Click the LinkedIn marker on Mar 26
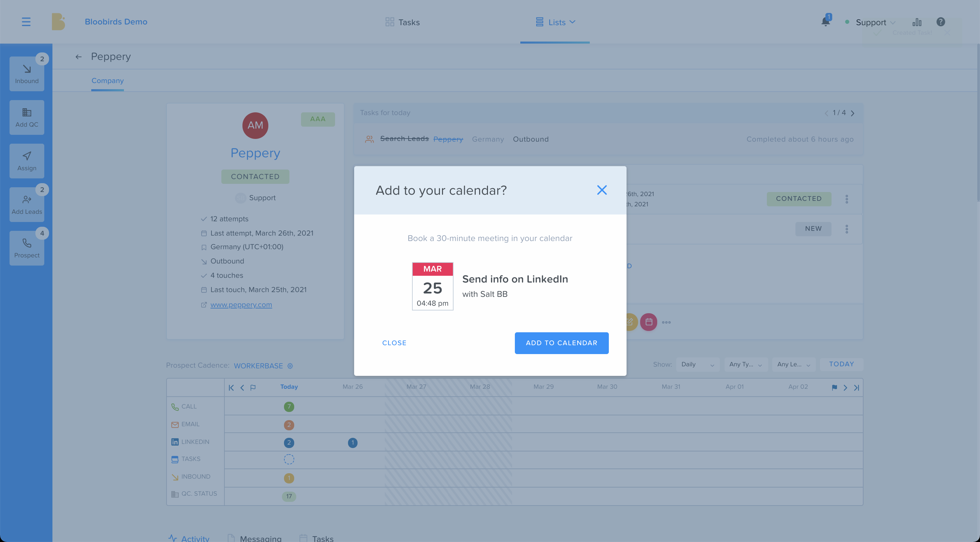980x542 pixels. 352,443
